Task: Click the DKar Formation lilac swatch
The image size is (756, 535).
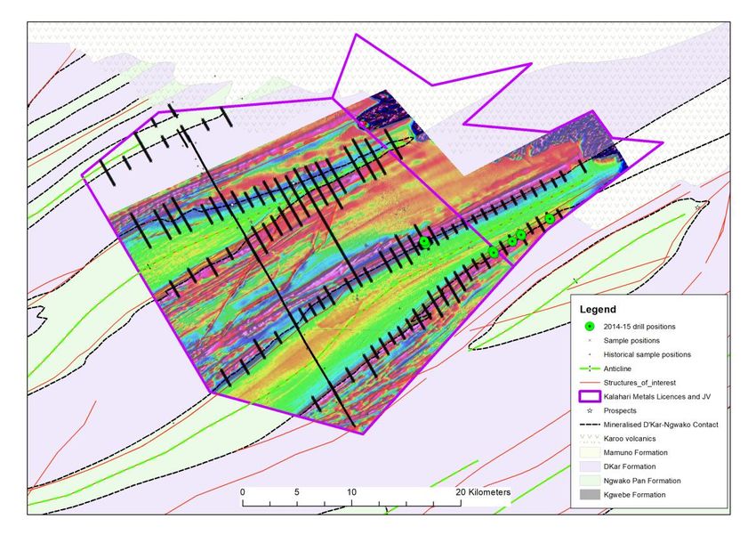Action: pos(589,466)
